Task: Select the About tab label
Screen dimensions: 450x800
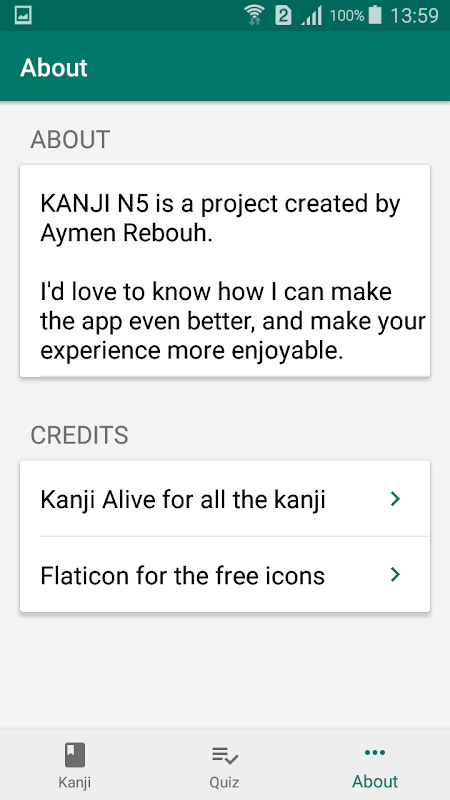Action: click(x=375, y=781)
